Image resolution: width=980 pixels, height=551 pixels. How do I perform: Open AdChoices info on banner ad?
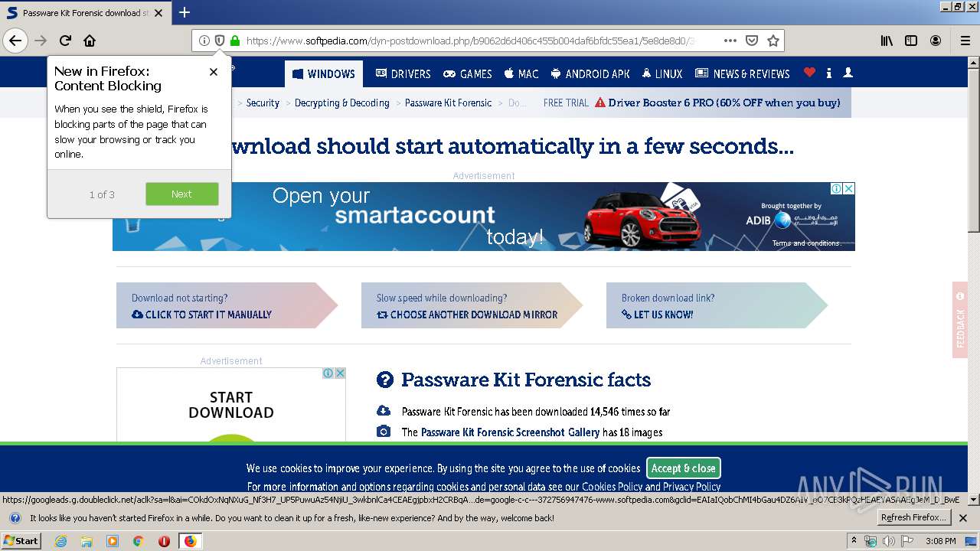click(x=837, y=188)
